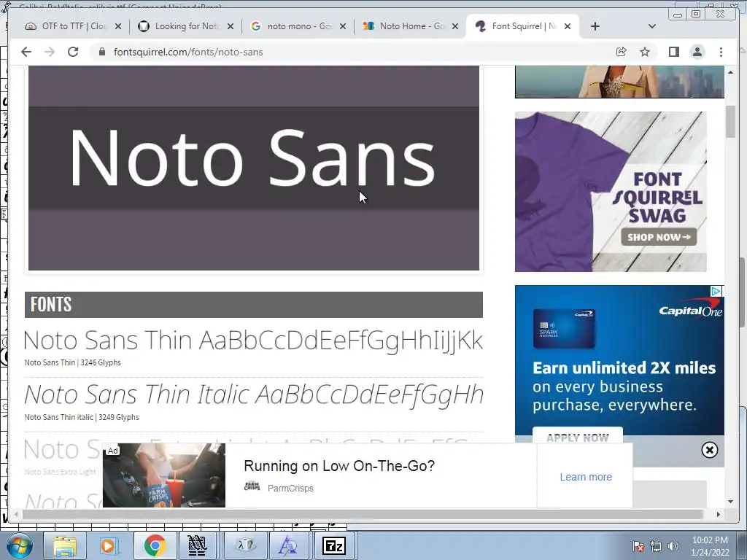
Task: Click the scroll right arrow
Action: tap(719, 514)
